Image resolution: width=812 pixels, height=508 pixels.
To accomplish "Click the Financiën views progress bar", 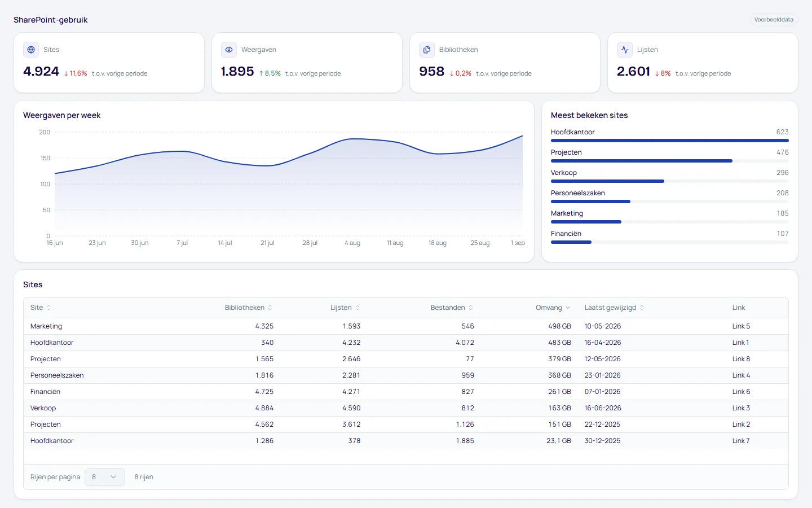I will (x=670, y=242).
